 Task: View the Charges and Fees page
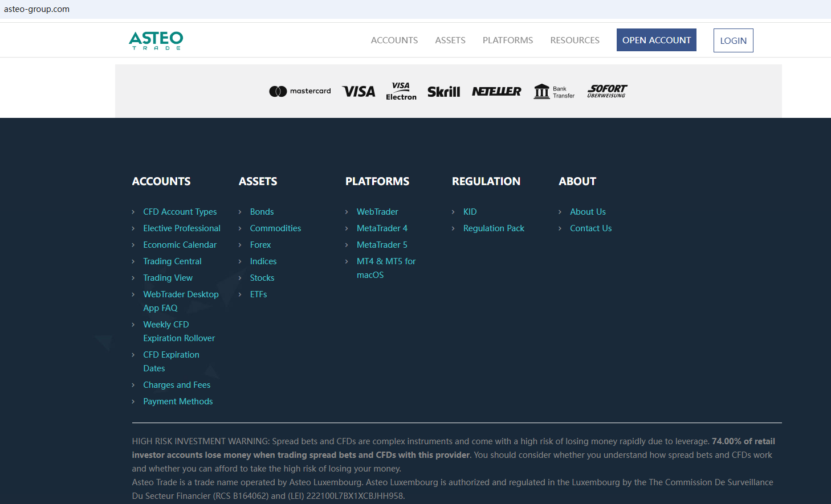pos(177,385)
